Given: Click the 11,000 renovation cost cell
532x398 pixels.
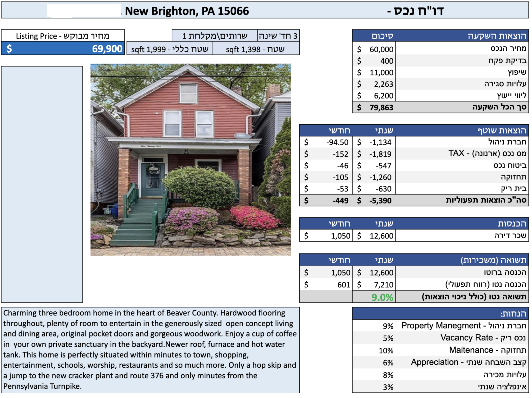Looking at the screenshot, I should (374, 72).
